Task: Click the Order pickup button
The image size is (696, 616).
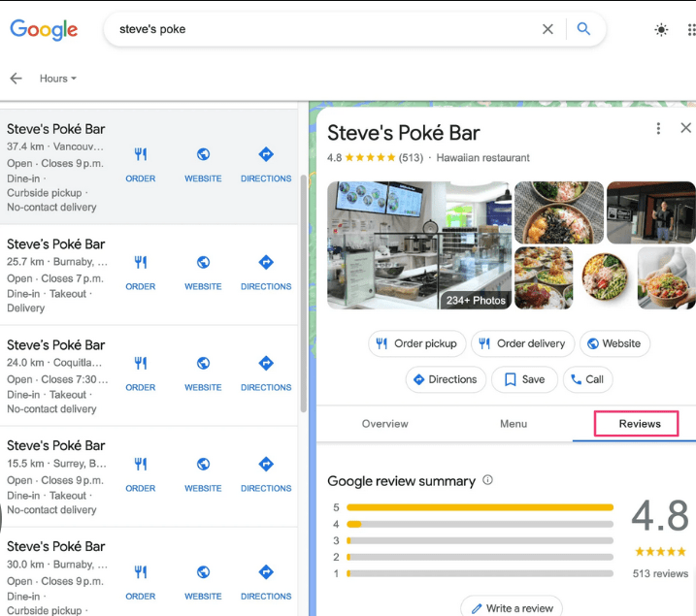Action: 416,343
